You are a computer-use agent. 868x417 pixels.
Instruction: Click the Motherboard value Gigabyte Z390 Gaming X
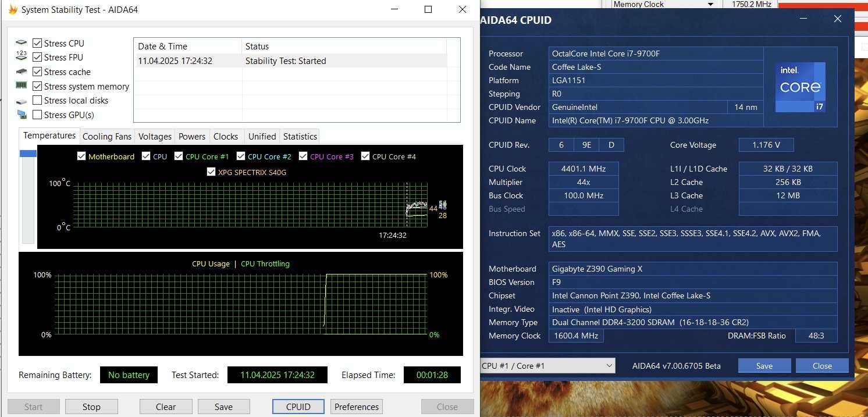(x=693, y=269)
